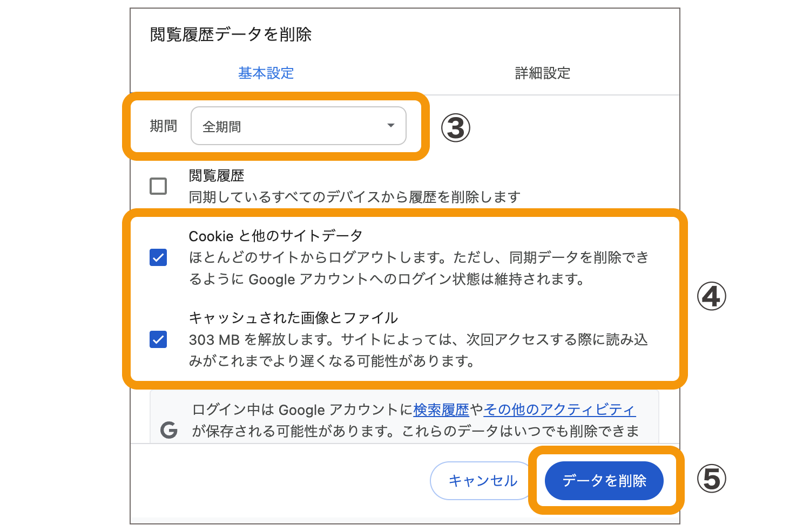This screenshot has height=532, width=810.
Task: Switch to the 基本設定 tab
Action: (x=266, y=73)
